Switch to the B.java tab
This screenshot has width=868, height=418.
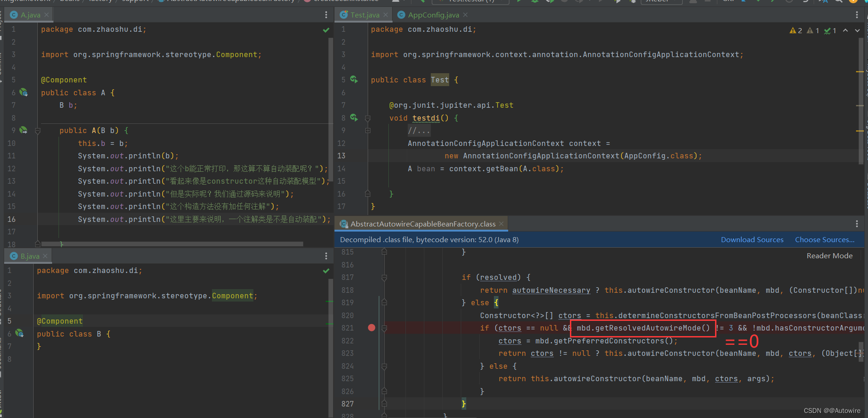pos(30,256)
